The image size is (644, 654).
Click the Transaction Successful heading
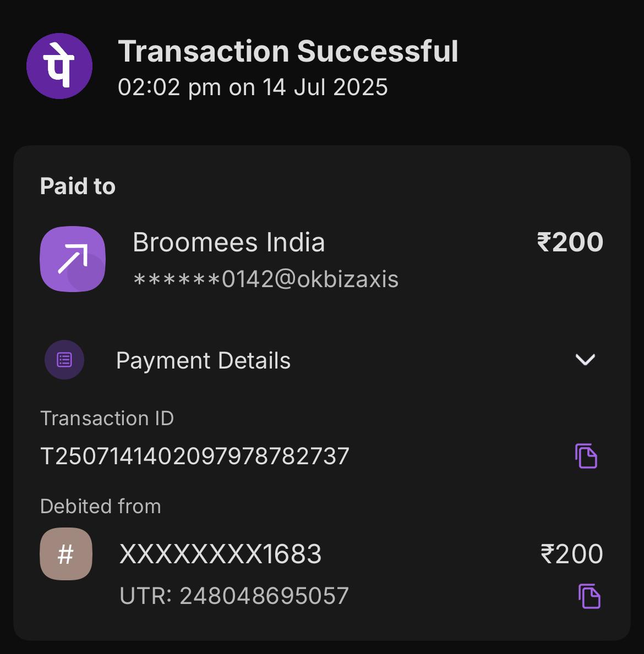pyautogui.click(x=288, y=51)
